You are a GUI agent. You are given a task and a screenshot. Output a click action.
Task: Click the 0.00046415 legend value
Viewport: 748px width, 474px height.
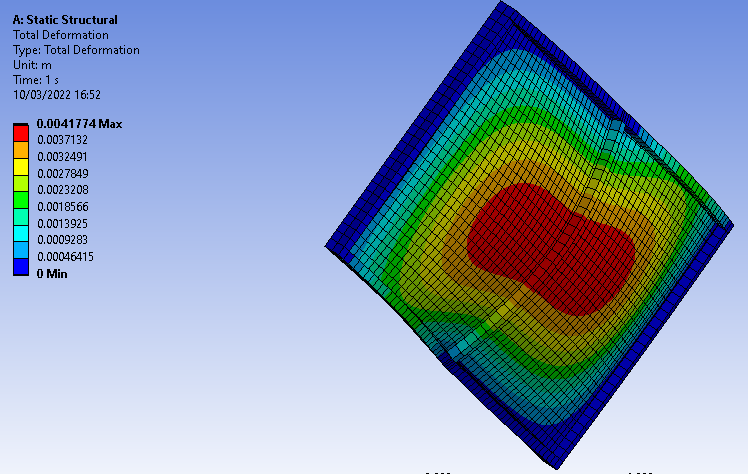(65, 257)
